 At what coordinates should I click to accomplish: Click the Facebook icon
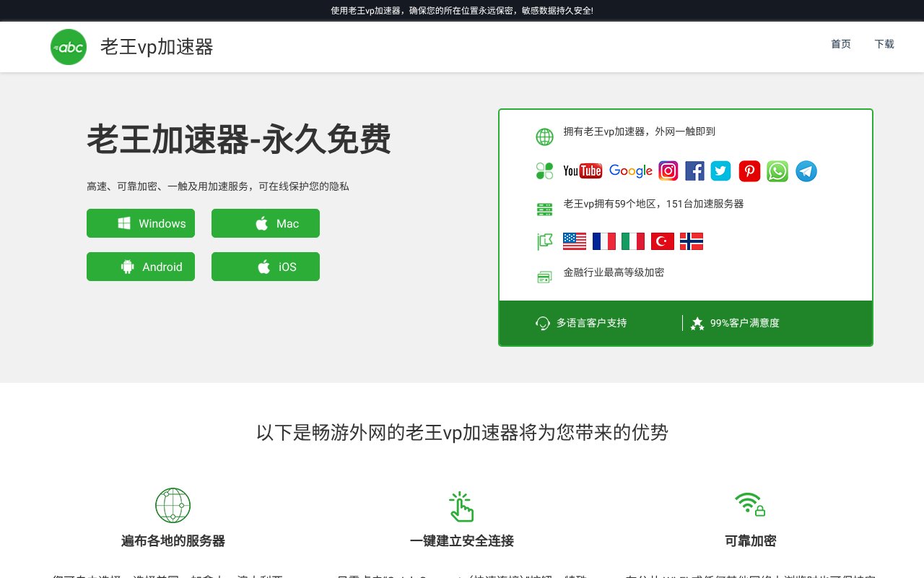pyautogui.click(x=694, y=171)
